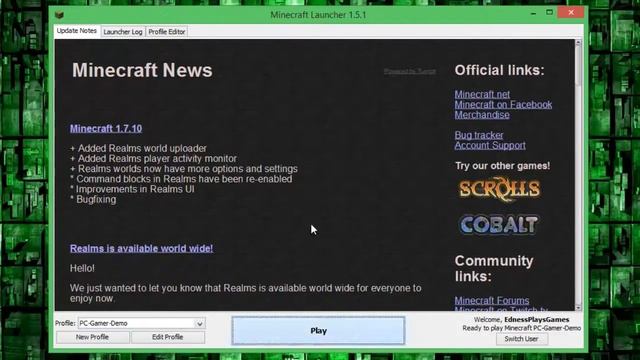The width and height of the screenshot is (640, 360).
Task: Open the Bug tracker link
Action: 479,135
